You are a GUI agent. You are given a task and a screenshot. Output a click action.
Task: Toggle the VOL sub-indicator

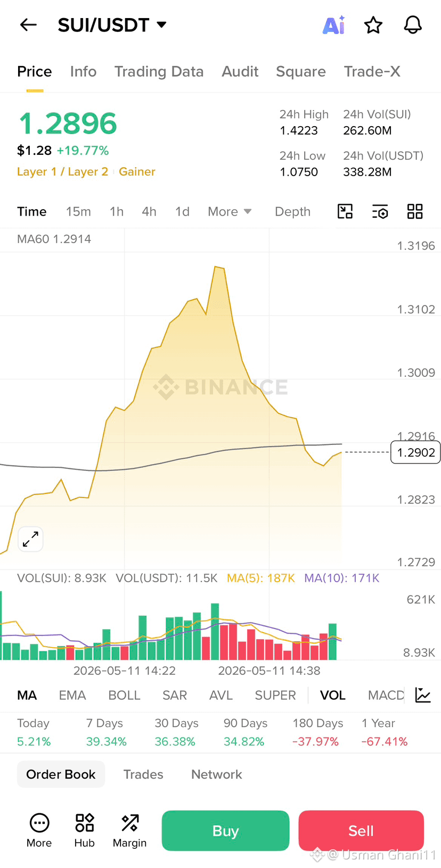tap(333, 696)
